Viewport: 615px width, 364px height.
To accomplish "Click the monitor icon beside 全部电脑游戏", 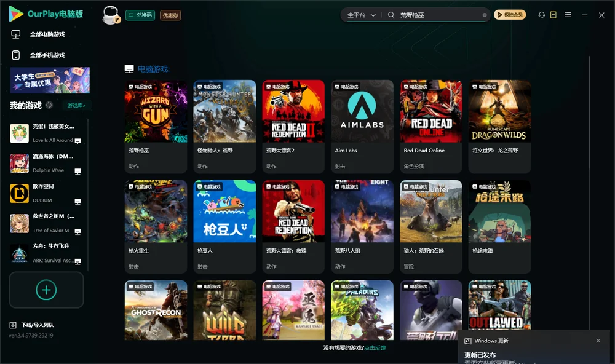I will [x=16, y=34].
